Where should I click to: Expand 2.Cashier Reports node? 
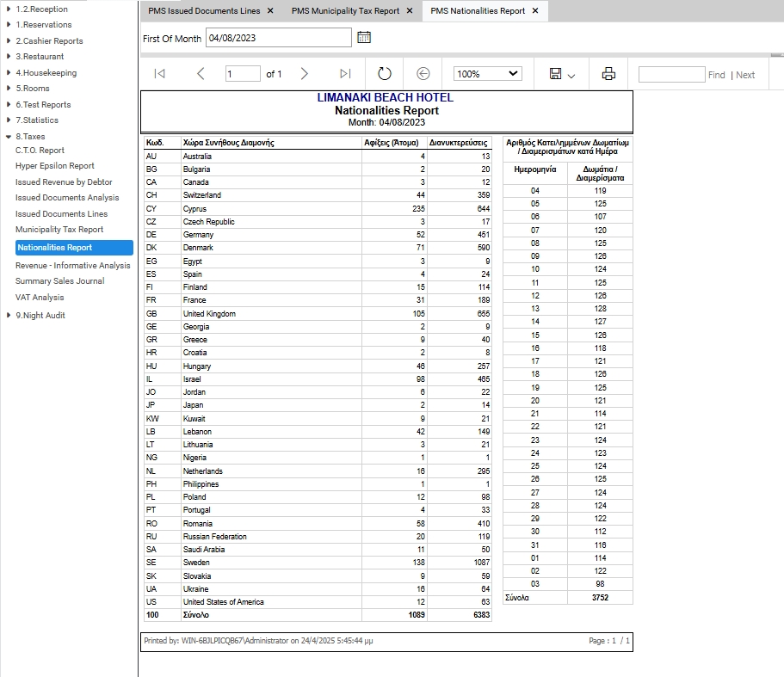(x=9, y=41)
